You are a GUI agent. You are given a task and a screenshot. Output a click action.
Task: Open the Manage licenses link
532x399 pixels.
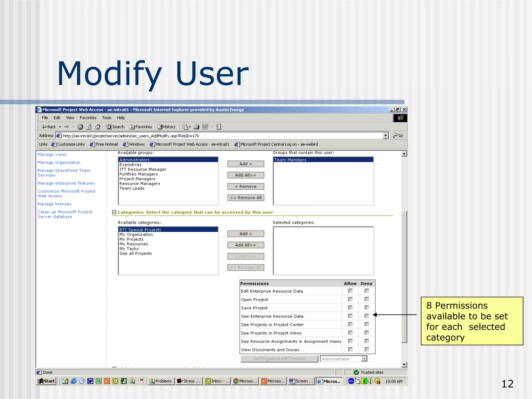(54, 204)
